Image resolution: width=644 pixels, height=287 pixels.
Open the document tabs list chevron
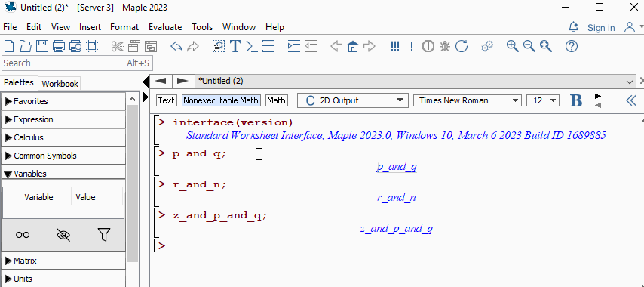pos(630,82)
